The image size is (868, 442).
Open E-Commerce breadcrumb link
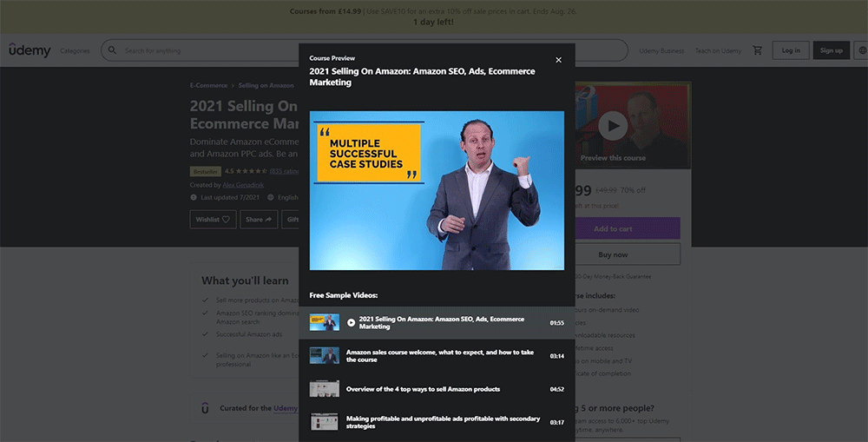208,86
